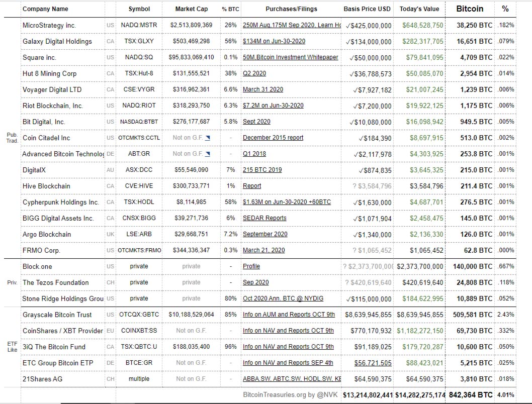Open Block.one's Profile link
This screenshot has height=404, width=532.
point(251,266)
